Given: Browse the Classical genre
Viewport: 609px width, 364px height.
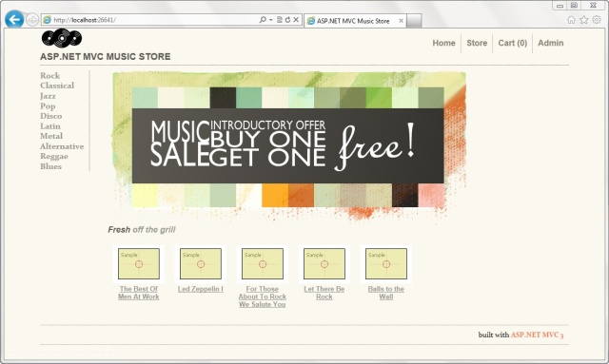Looking at the screenshot, I should [57, 86].
